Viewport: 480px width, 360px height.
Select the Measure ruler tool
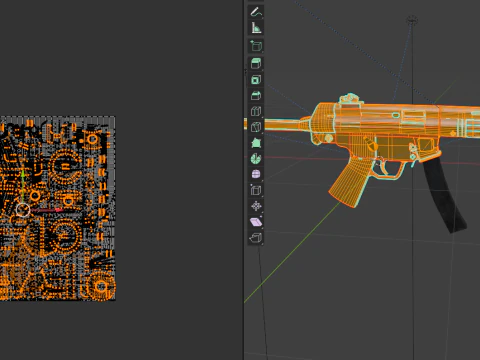click(256, 28)
